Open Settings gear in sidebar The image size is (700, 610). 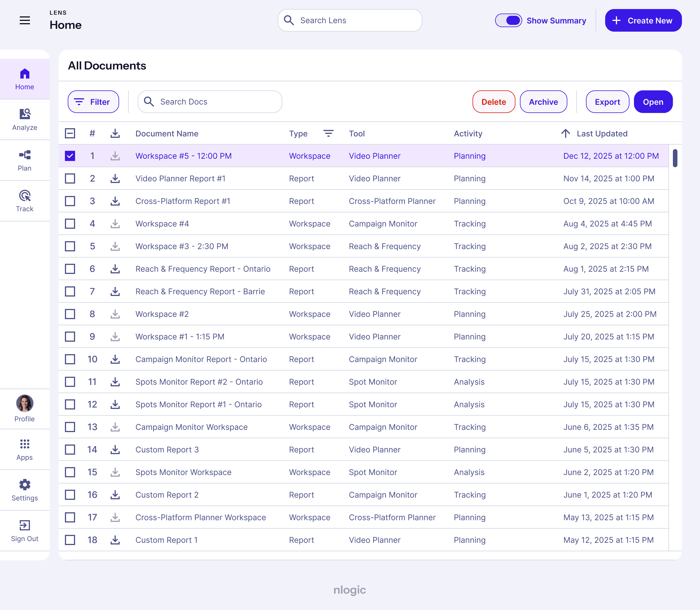click(25, 484)
